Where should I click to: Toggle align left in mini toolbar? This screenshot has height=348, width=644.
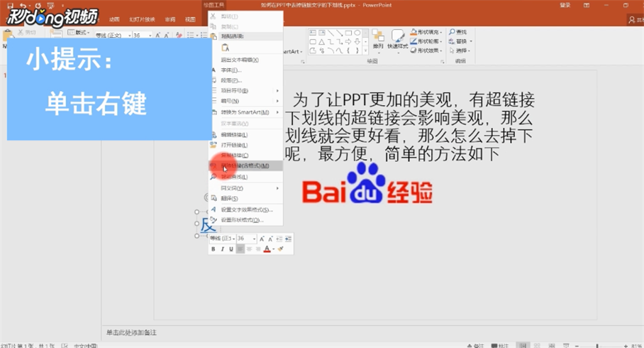pos(240,249)
